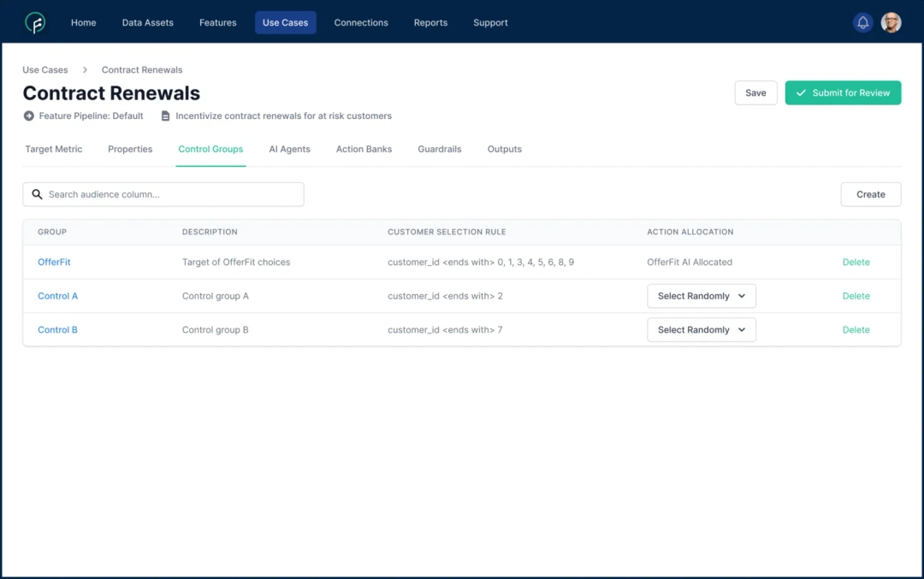The height and width of the screenshot is (579, 924).
Task: Open the user profile avatar
Action: click(x=891, y=22)
